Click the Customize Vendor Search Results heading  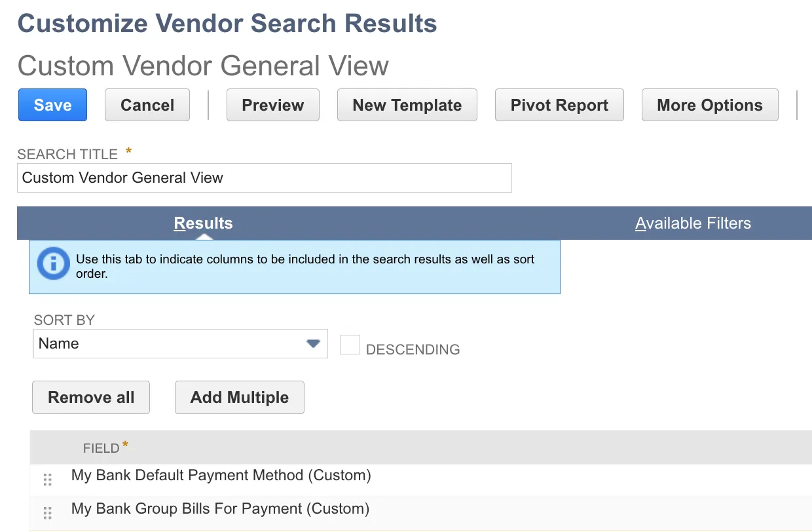coord(227,24)
